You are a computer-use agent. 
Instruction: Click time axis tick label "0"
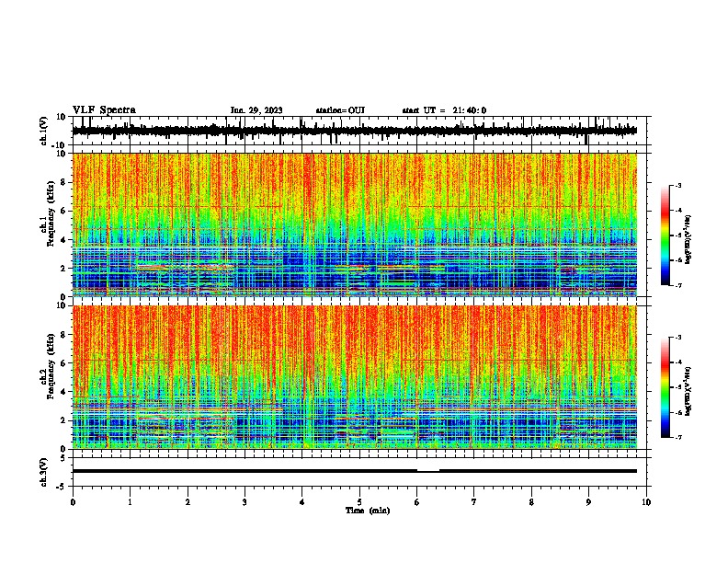73,502
